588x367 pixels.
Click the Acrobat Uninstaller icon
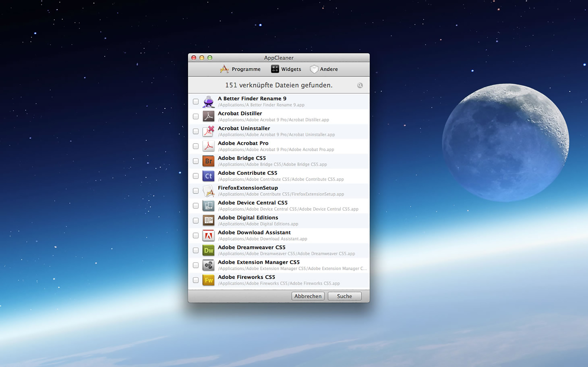[208, 131]
